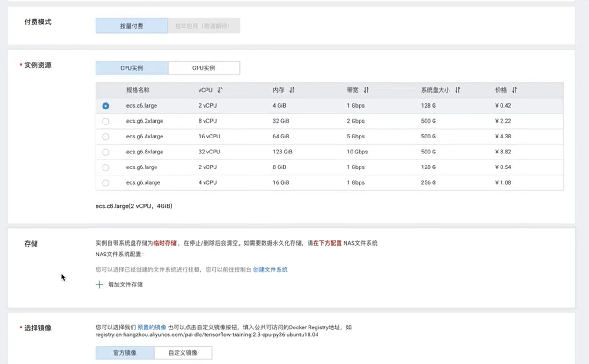Sort the table by 带宽 bandwidth
The image size is (589, 364).
pyautogui.click(x=366, y=90)
